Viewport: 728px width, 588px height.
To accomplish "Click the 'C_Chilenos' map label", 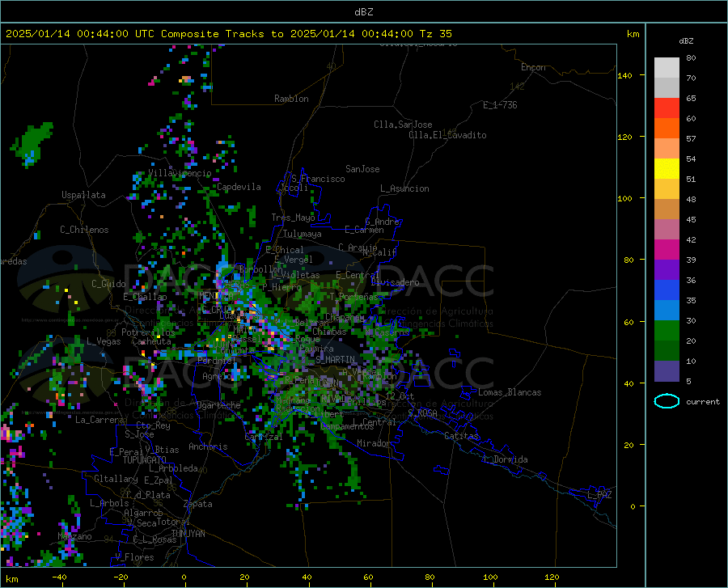I will coord(84,230).
